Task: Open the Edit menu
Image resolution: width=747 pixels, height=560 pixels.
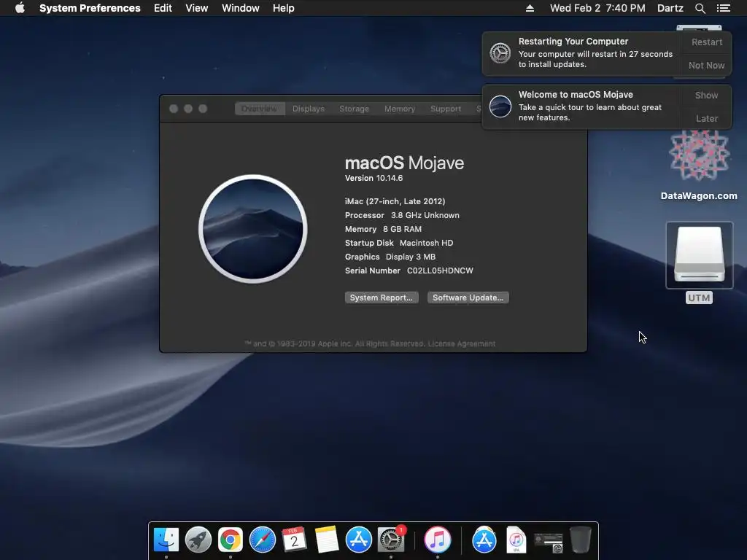Action: [x=163, y=8]
